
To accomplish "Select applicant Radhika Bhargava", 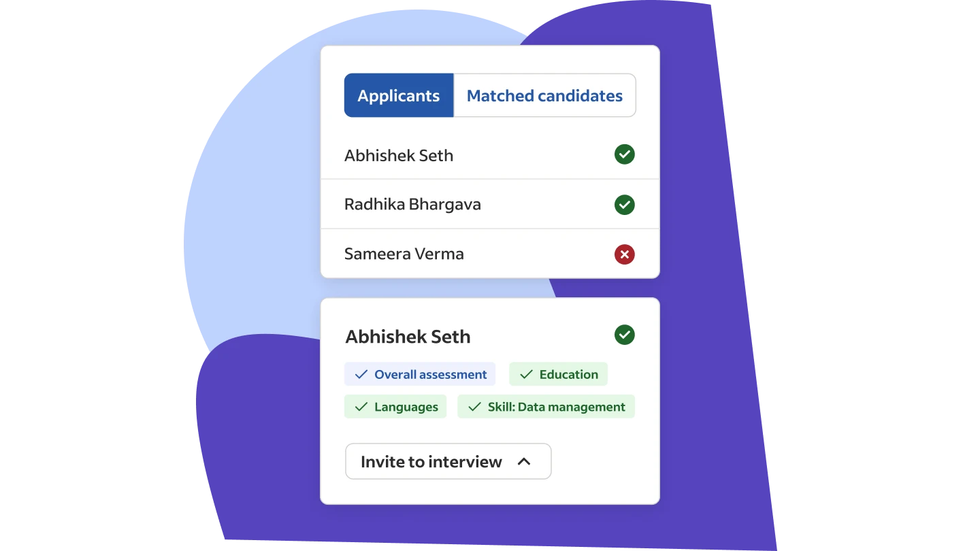I will [412, 205].
